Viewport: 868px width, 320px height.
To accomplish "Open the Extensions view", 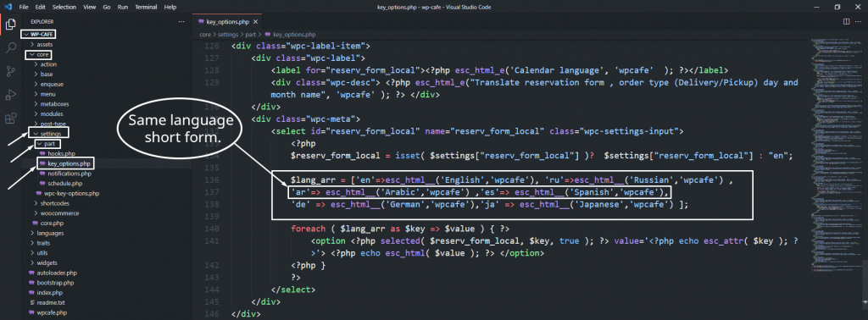I will (10, 119).
